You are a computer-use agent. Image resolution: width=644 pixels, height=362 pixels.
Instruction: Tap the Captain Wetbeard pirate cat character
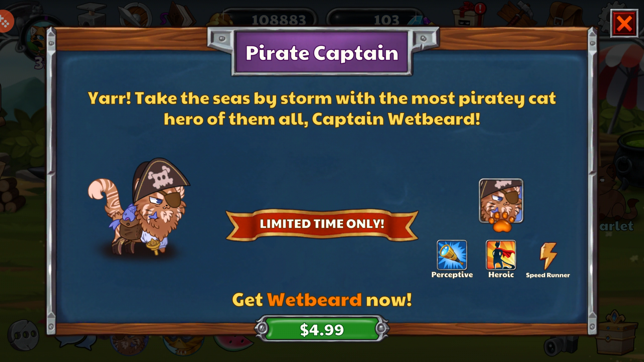pos(139,207)
